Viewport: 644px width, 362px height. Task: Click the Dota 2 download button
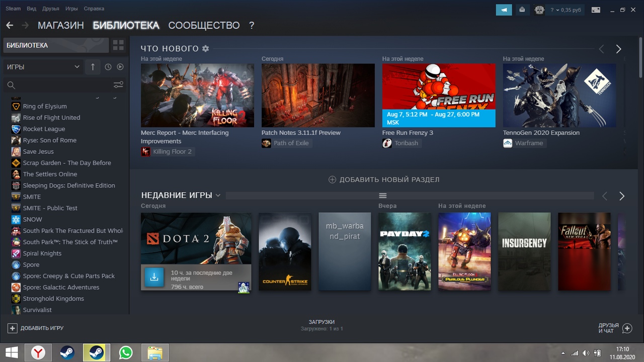click(154, 277)
